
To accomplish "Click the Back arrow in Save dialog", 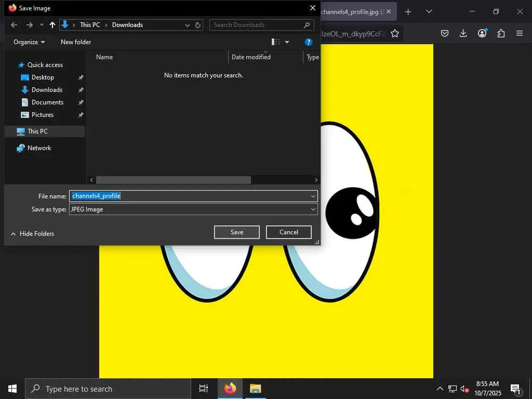I will (14, 25).
